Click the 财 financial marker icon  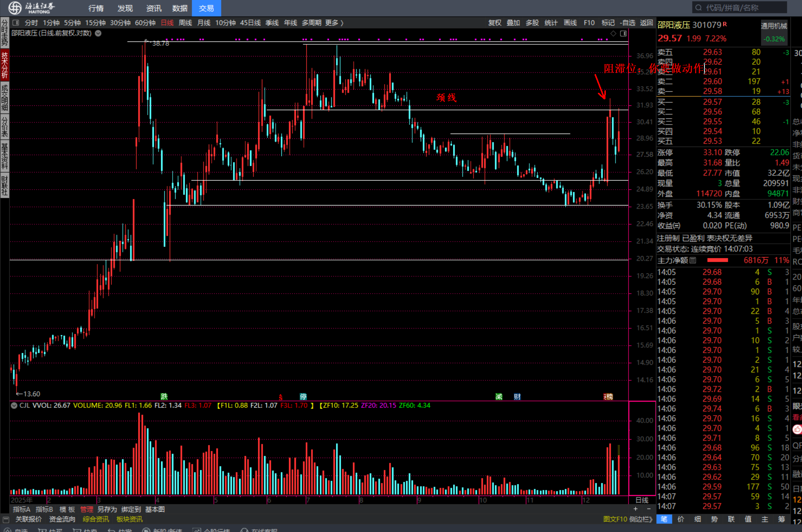(x=517, y=397)
